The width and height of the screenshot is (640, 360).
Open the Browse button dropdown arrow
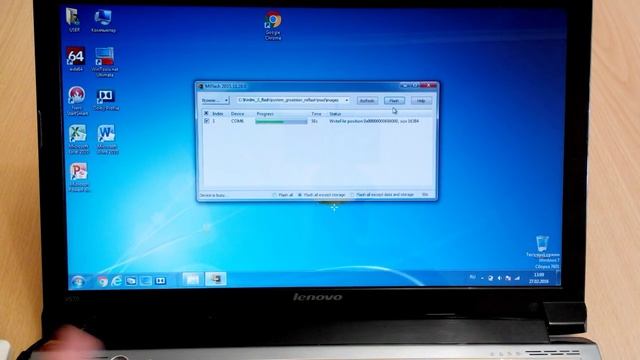point(226,100)
